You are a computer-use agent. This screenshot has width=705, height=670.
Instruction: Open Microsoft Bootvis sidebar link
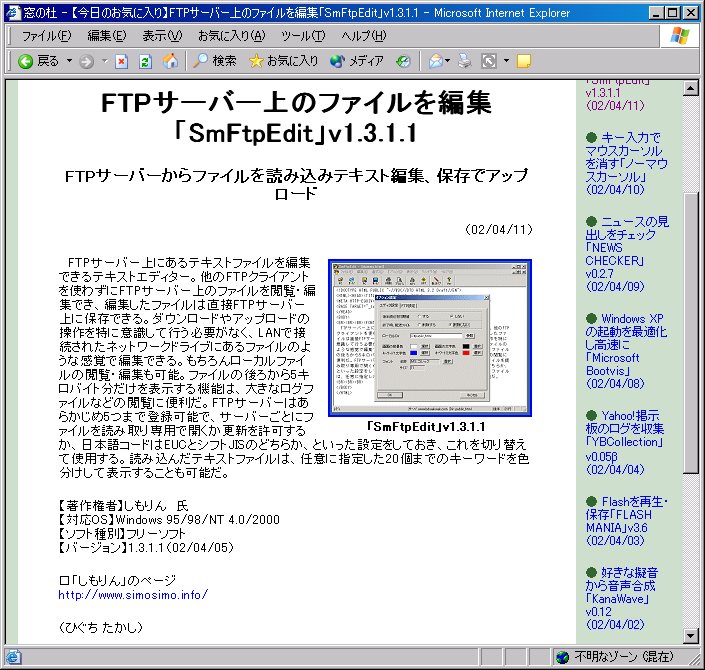[626, 351]
